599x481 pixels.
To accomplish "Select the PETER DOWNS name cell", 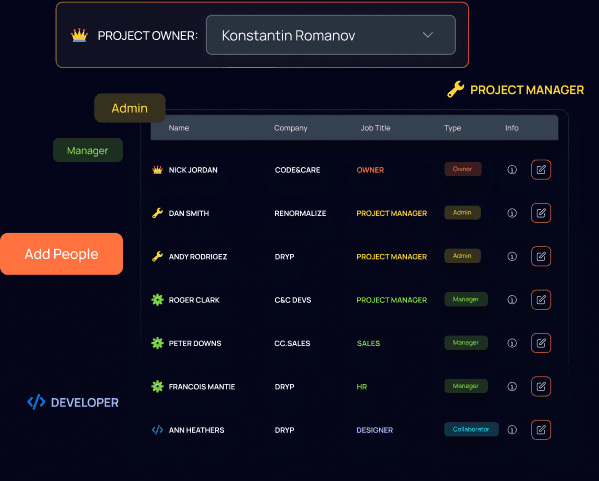I will click(x=195, y=343).
